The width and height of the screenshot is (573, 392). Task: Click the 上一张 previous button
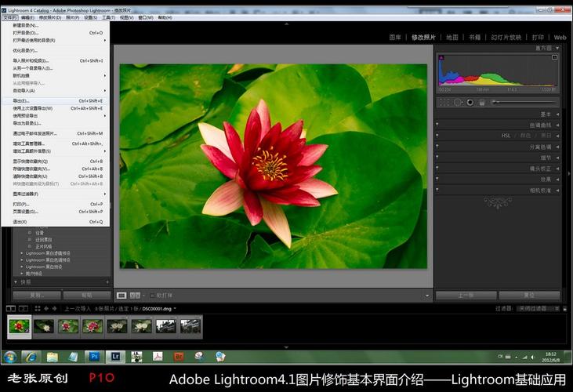tap(466, 296)
